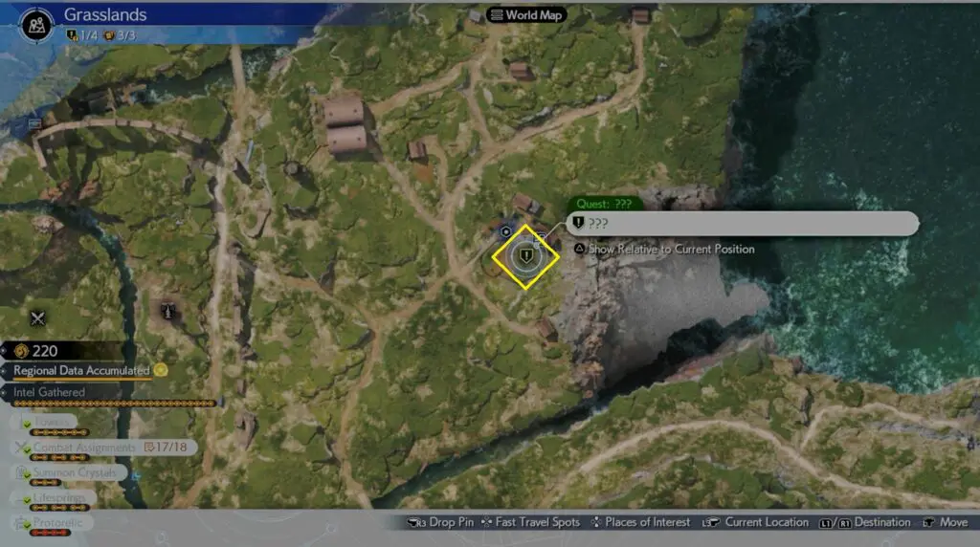Screen dimensions: 980x547
Task: Click the 220 points currency icon
Action: click(x=21, y=351)
